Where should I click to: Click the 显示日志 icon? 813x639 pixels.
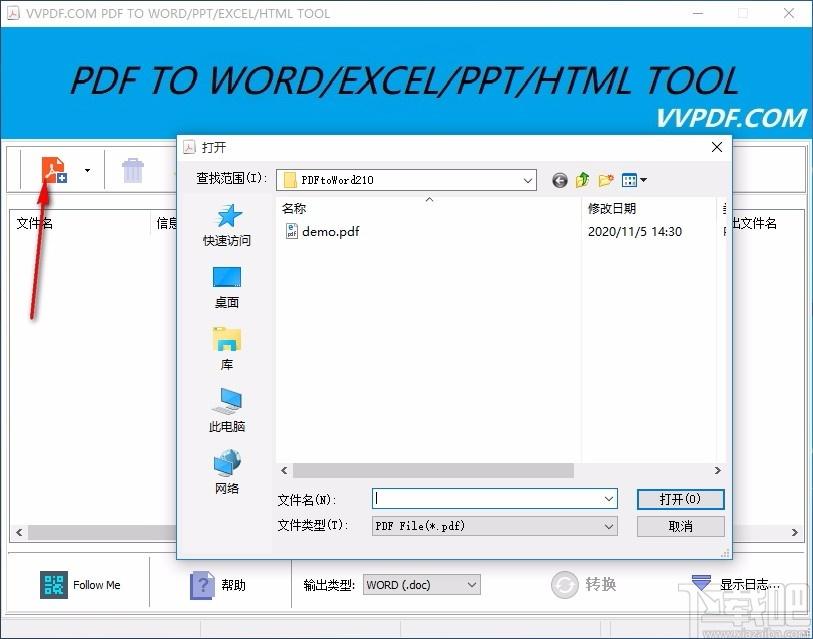coord(701,582)
